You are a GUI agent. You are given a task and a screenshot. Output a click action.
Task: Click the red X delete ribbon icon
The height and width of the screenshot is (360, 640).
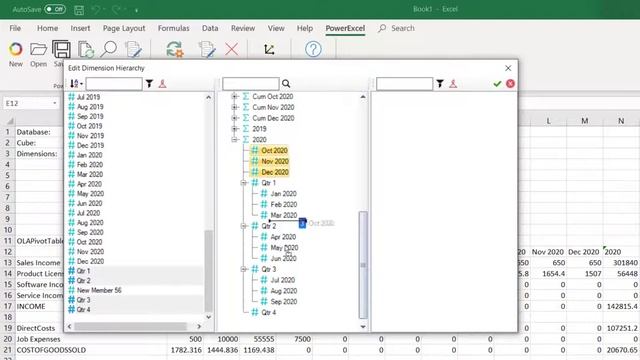tap(232, 49)
